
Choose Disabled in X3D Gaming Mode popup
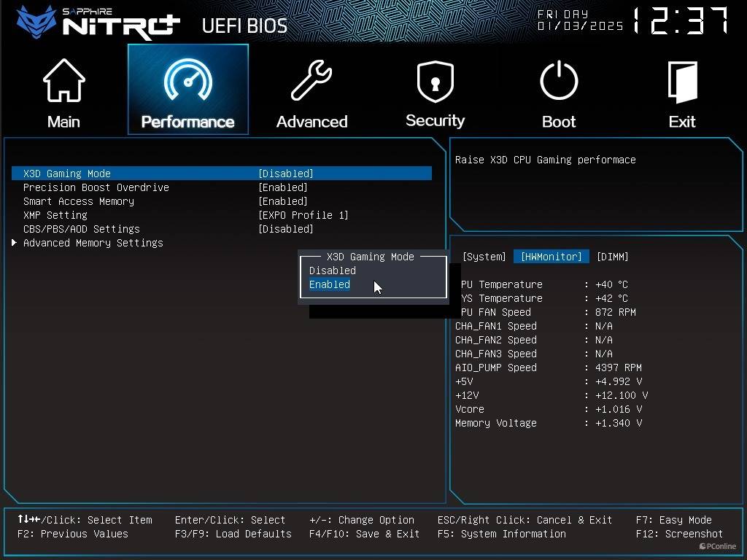point(333,271)
